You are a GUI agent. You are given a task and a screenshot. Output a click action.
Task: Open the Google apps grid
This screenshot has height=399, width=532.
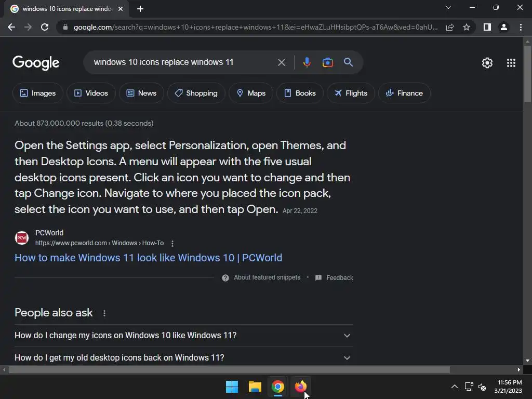point(511,63)
